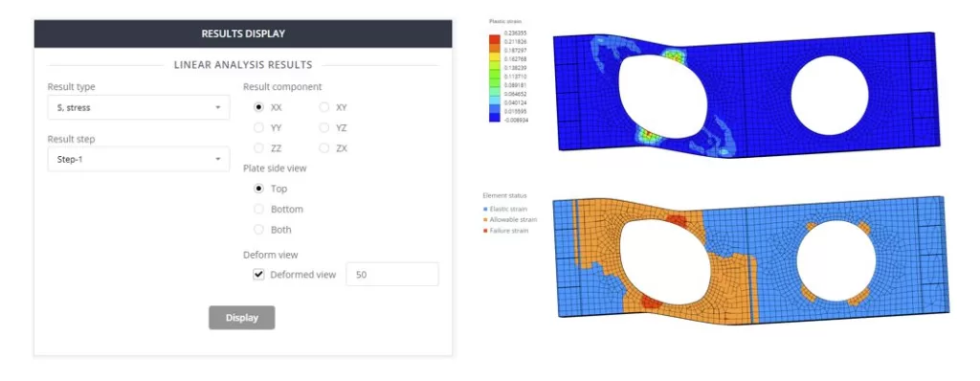
Task: Choose Bottom plate side view
Action: [258, 209]
